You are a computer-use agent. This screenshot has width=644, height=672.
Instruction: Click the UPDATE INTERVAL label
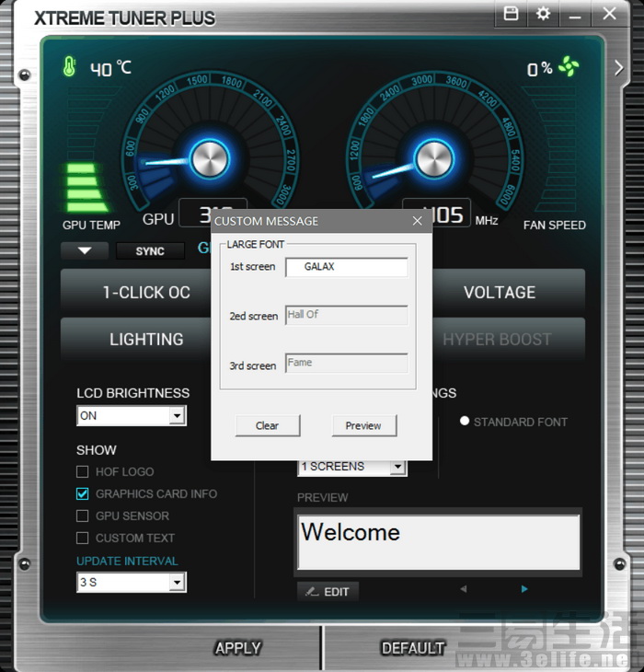pos(127,561)
